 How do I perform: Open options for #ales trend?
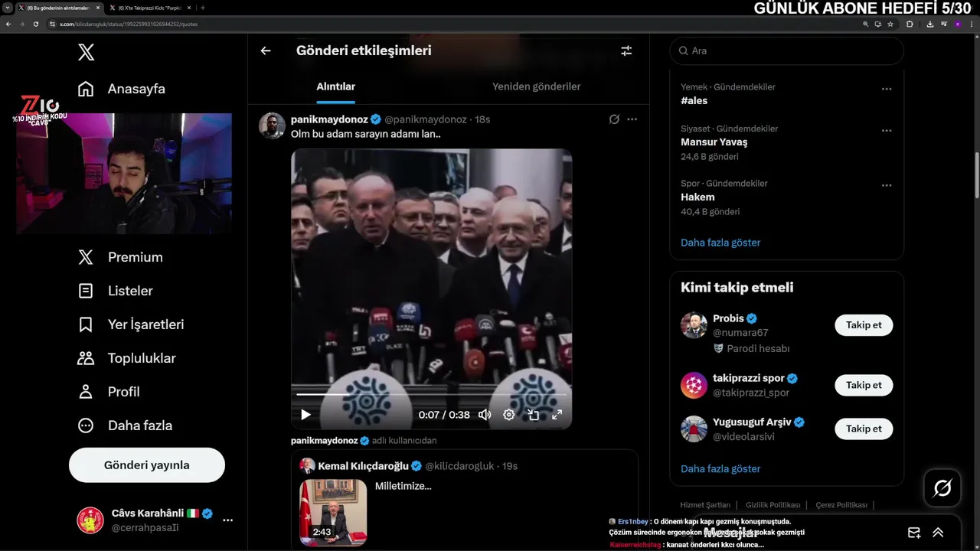(x=887, y=89)
